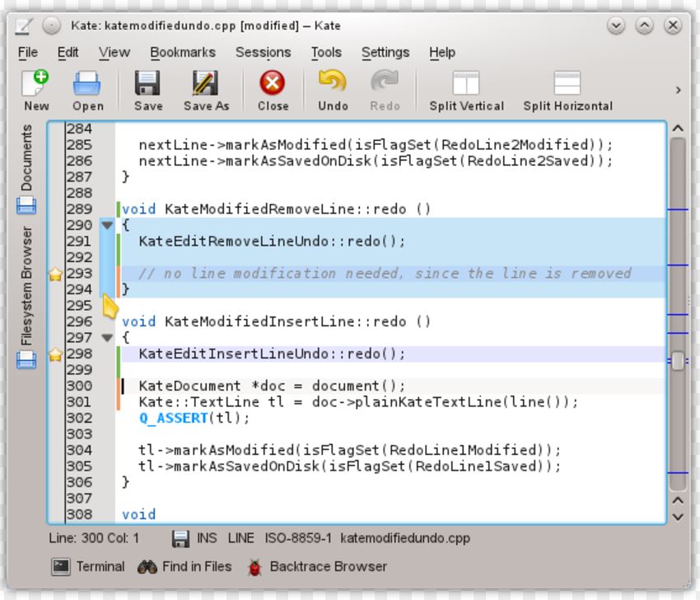Collapse the code fold at line 290
Image resolution: width=700 pixels, height=600 pixels.
click(x=107, y=225)
